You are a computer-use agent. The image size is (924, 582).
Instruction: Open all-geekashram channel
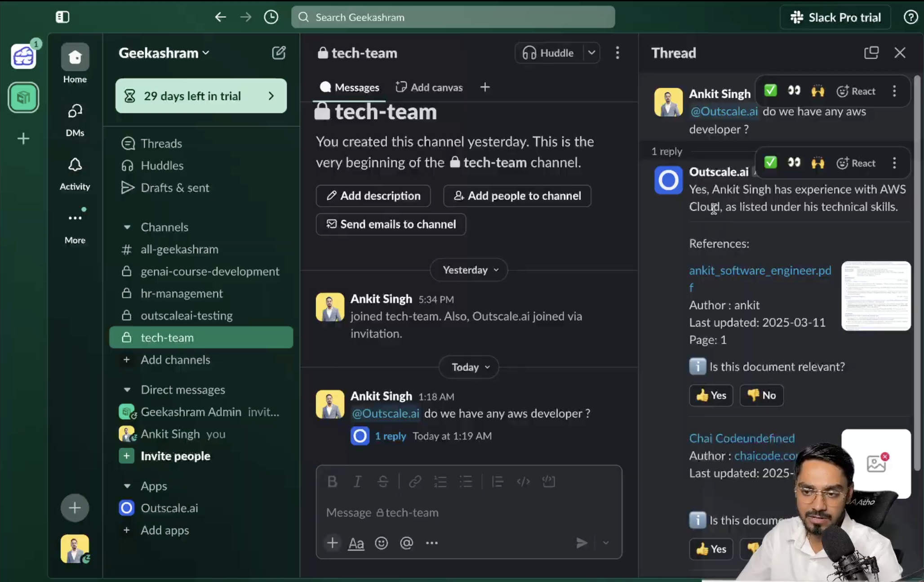201,249
